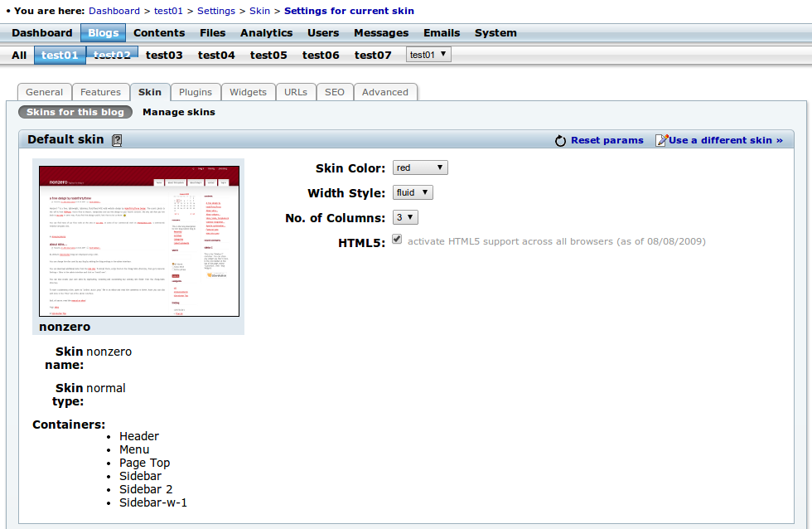812x529 pixels.
Task: Click the Reset params link text
Action: (607, 140)
